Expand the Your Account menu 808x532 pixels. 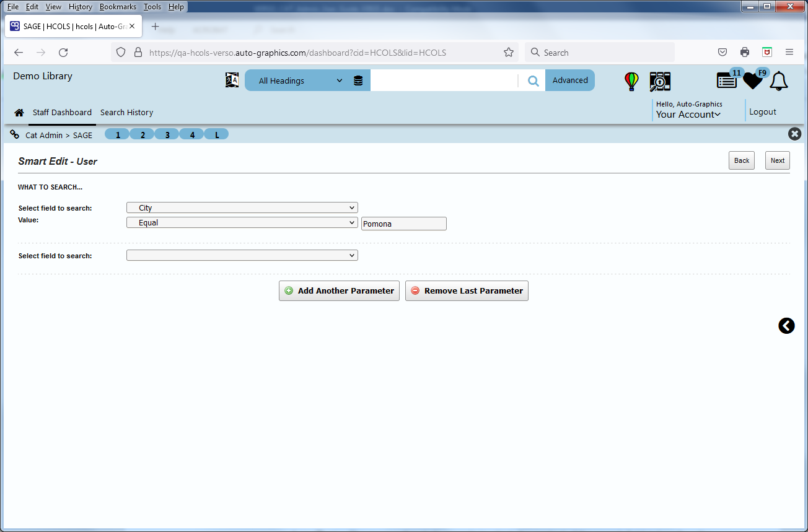point(688,115)
